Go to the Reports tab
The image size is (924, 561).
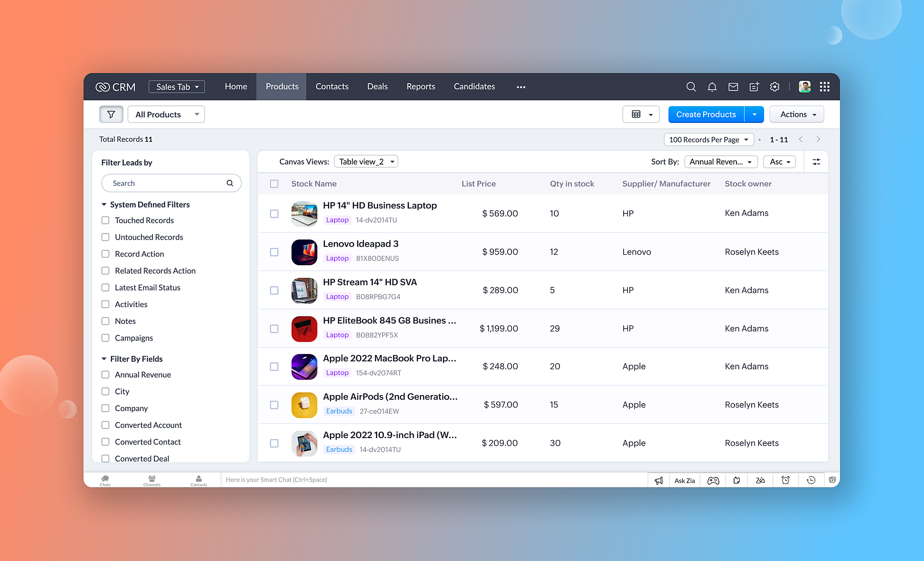420,86
